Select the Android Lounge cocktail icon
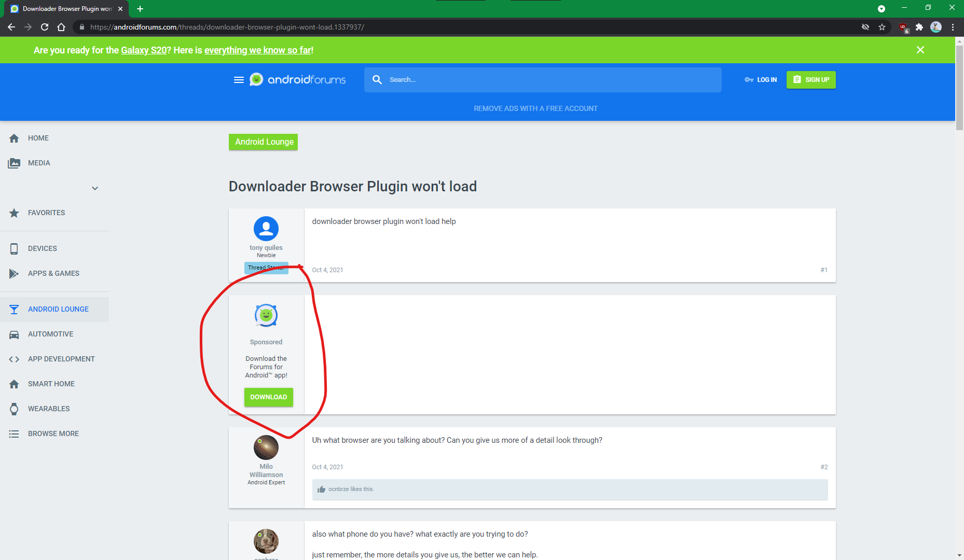The width and height of the screenshot is (964, 560). tap(14, 309)
